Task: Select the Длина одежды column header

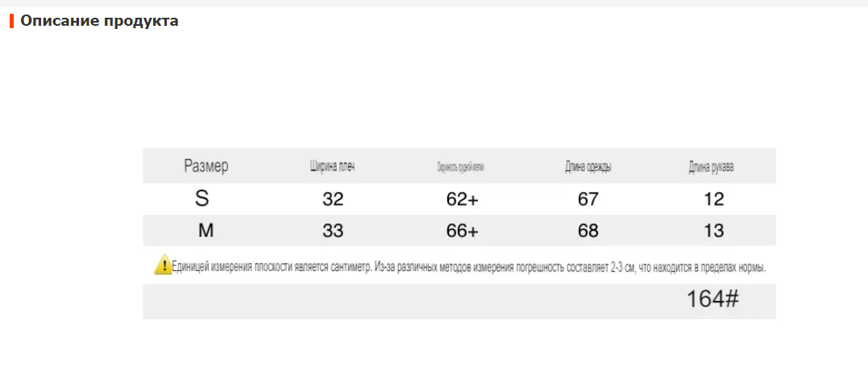Action: 588,166
